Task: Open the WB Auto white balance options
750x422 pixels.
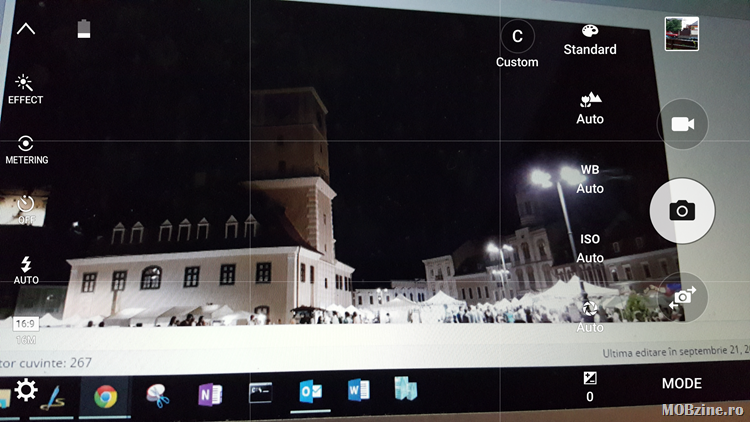Action: click(590, 178)
